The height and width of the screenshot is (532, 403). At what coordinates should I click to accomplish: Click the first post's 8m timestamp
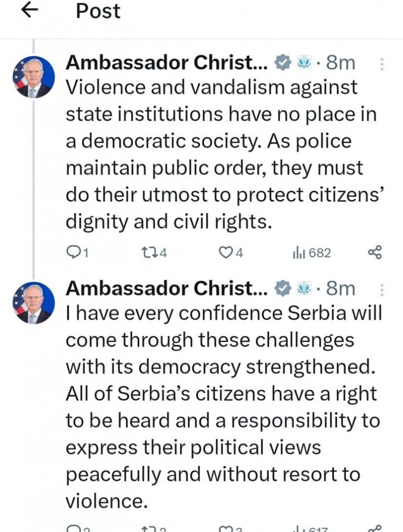pos(340,63)
